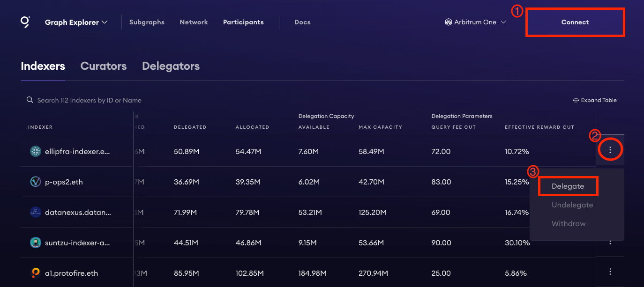Go to the Subgraphs page
Image resolution: width=644 pixels, height=287 pixels.
coord(147,22)
